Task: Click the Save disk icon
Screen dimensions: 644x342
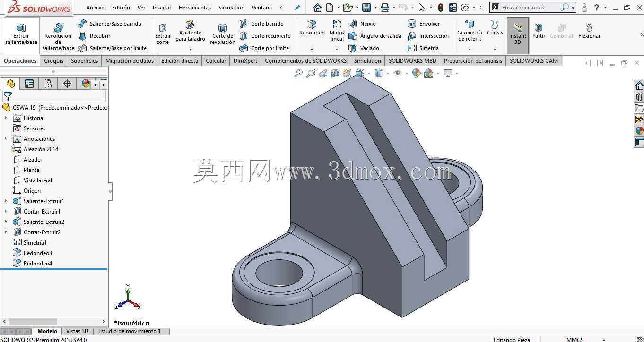Action: point(366,8)
